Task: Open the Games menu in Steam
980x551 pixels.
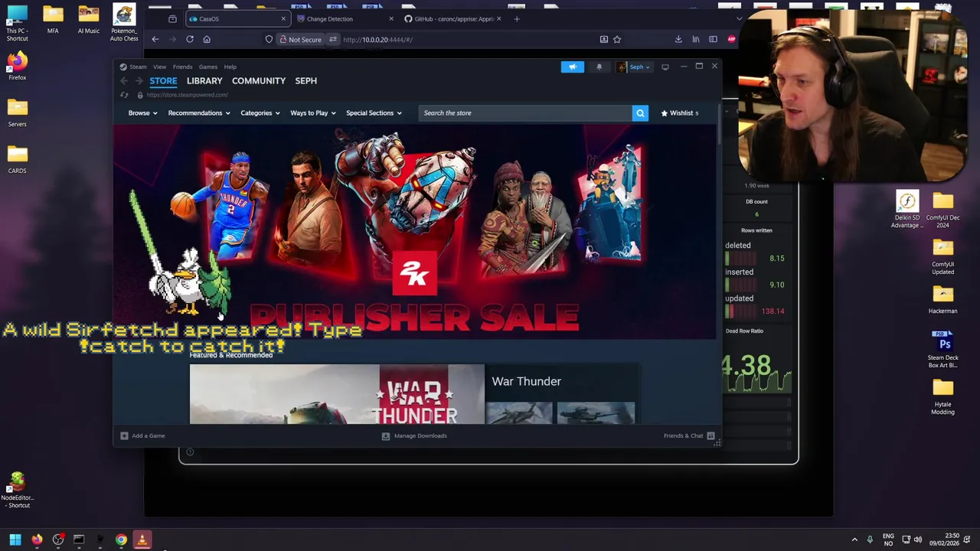Action: (x=207, y=67)
